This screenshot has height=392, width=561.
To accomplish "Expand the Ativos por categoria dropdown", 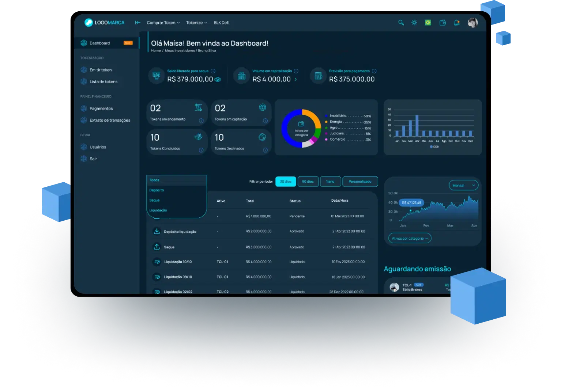I will pyautogui.click(x=409, y=238).
